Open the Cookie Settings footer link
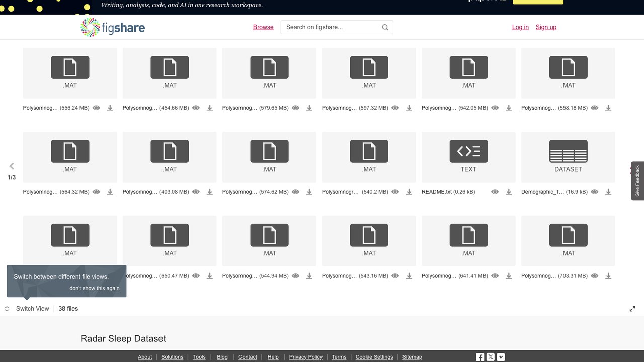 tap(374, 357)
